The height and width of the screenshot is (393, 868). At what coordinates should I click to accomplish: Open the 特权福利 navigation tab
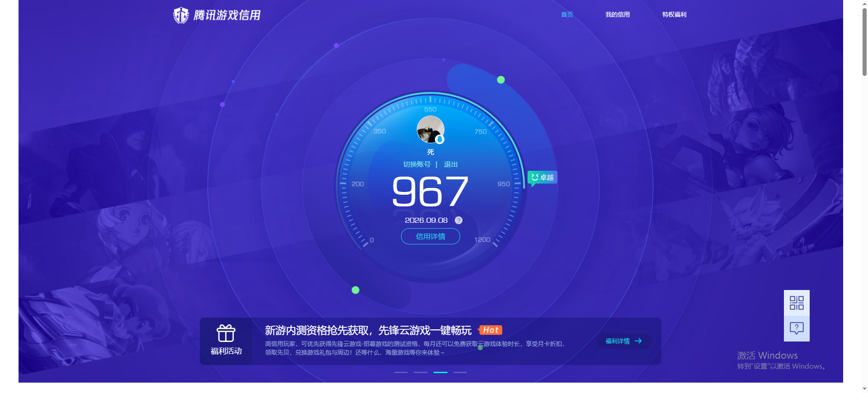click(x=674, y=14)
